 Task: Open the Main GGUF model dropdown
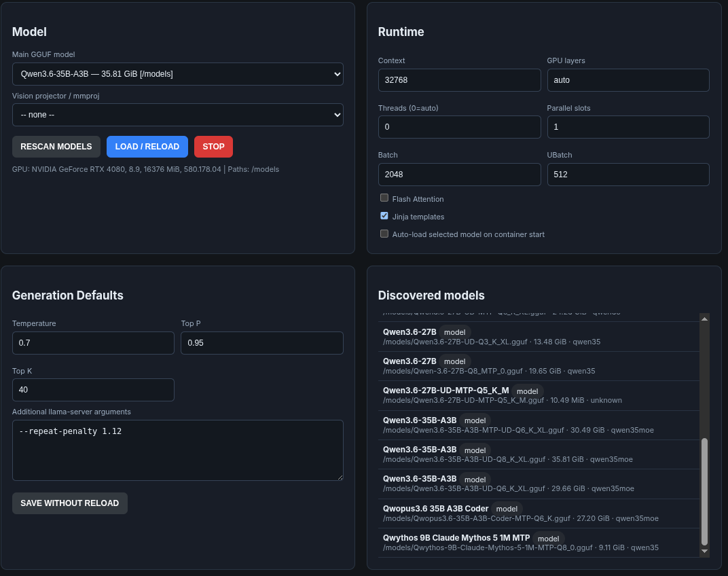pyautogui.click(x=178, y=74)
